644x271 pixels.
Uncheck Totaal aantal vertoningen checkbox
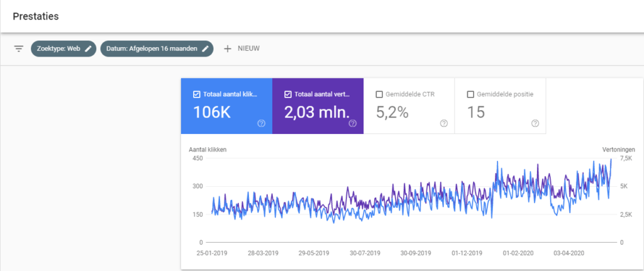(287, 94)
